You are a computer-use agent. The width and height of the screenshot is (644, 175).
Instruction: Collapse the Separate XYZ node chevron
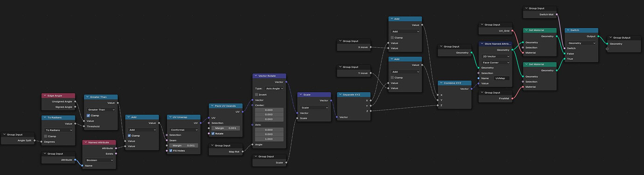[x=341, y=95]
